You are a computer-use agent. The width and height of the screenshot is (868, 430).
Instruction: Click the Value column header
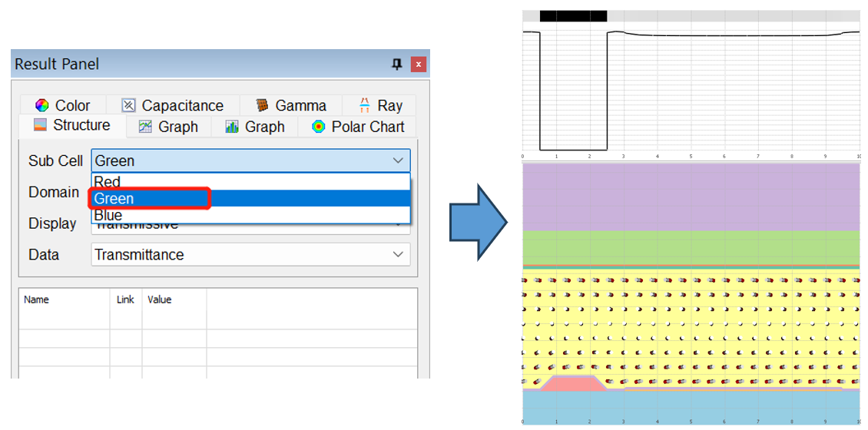(x=159, y=299)
